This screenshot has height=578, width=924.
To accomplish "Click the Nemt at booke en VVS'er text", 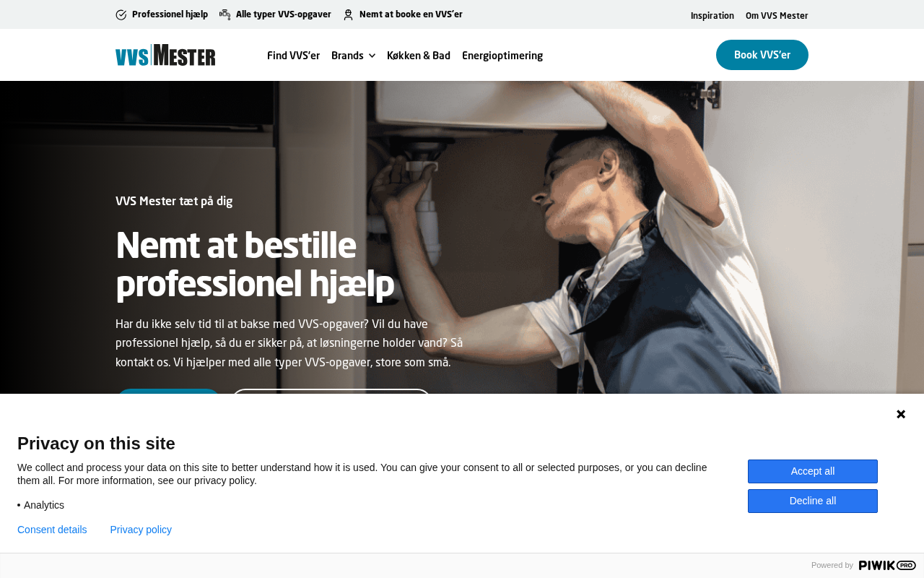I will click(411, 14).
